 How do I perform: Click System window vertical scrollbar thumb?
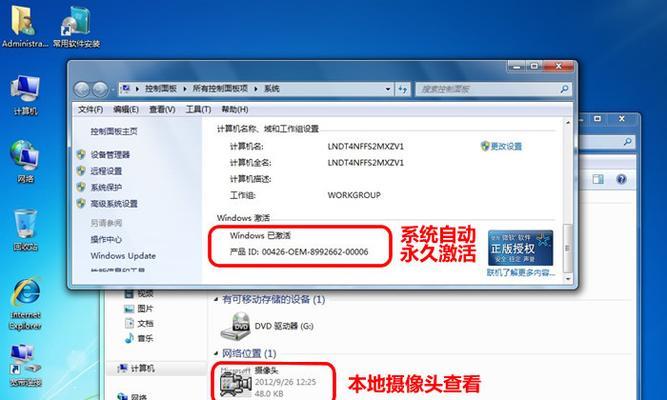pyautogui.click(x=567, y=248)
